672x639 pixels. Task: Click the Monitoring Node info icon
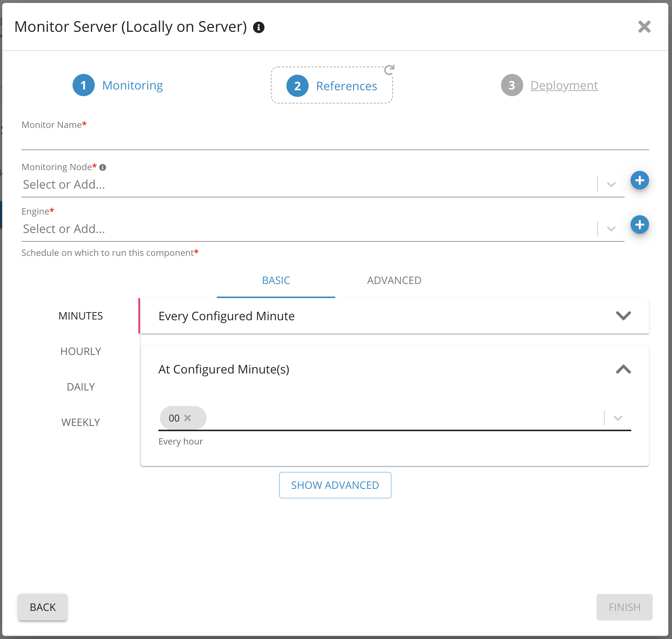click(x=103, y=168)
